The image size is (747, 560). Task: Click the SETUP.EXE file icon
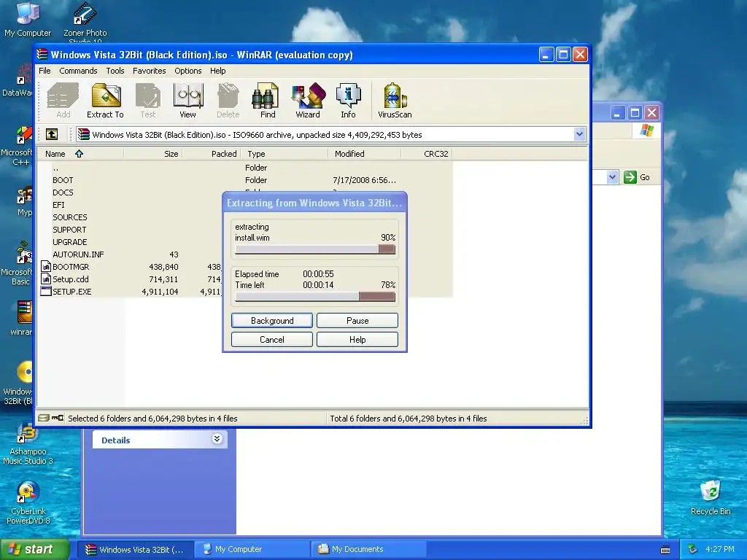(x=46, y=292)
